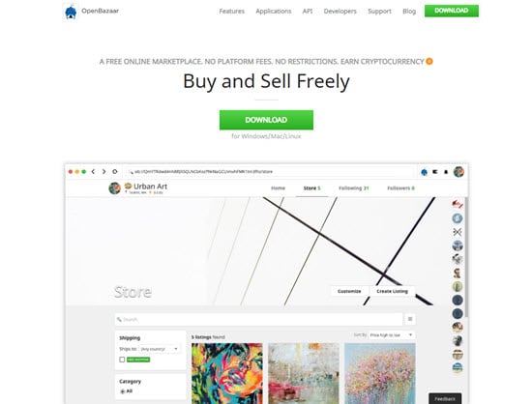Open the notifications bell icon
Viewport: 532px width, 404px height.
pyautogui.click(x=446, y=172)
